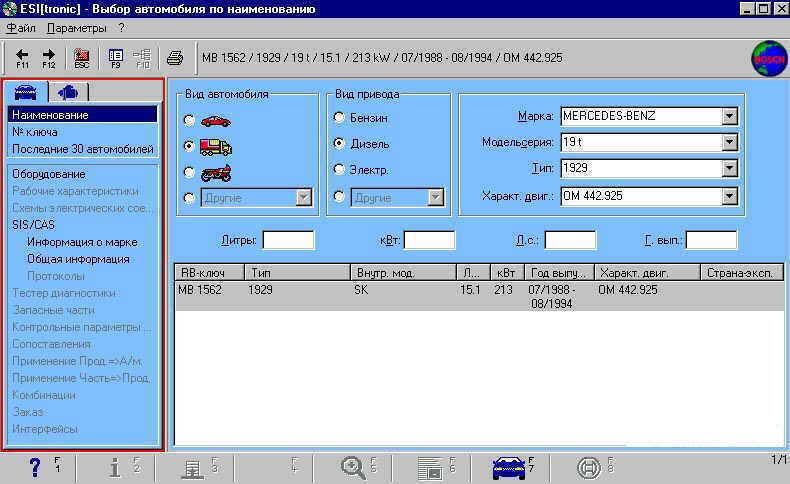
Task: Open Характ. двиг. dropdown with OM 442.925
Action: 729,196
